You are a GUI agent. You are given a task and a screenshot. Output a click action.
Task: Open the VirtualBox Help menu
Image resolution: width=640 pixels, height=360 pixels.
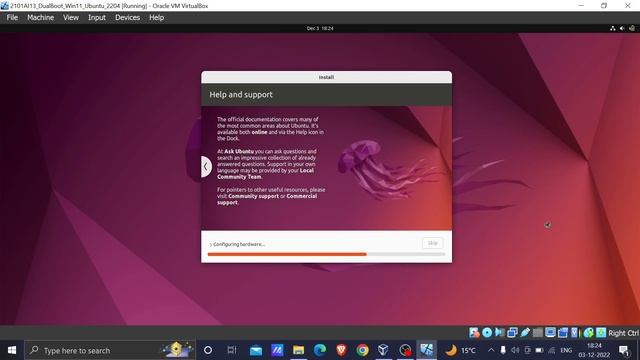(156, 18)
